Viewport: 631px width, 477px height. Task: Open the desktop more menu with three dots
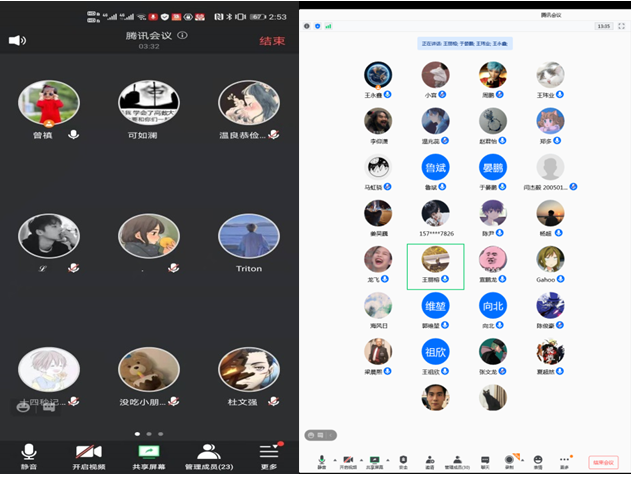(x=565, y=460)
